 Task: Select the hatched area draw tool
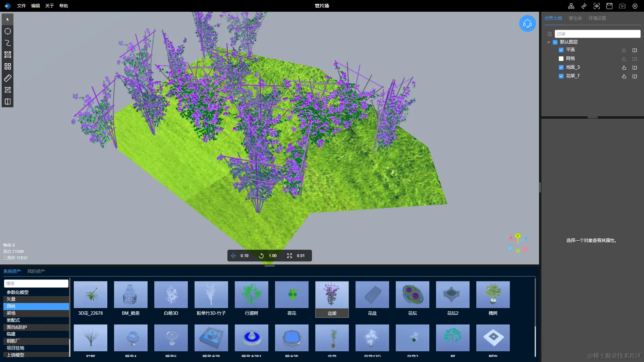pos(7,55)
